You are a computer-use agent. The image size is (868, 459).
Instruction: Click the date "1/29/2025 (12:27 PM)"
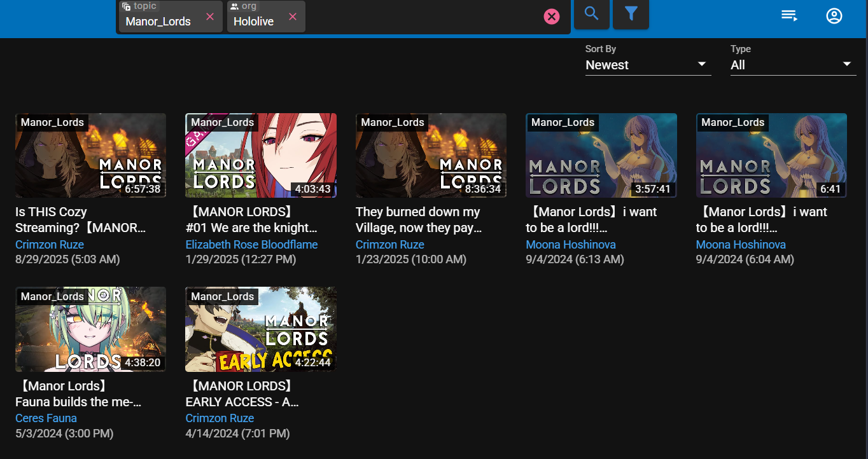tap(241, 259)
